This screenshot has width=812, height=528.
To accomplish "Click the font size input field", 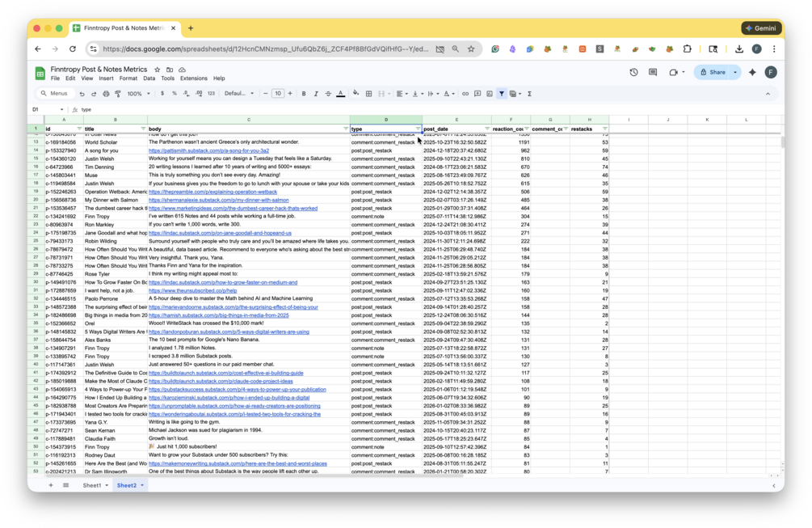I will [278, 94].
